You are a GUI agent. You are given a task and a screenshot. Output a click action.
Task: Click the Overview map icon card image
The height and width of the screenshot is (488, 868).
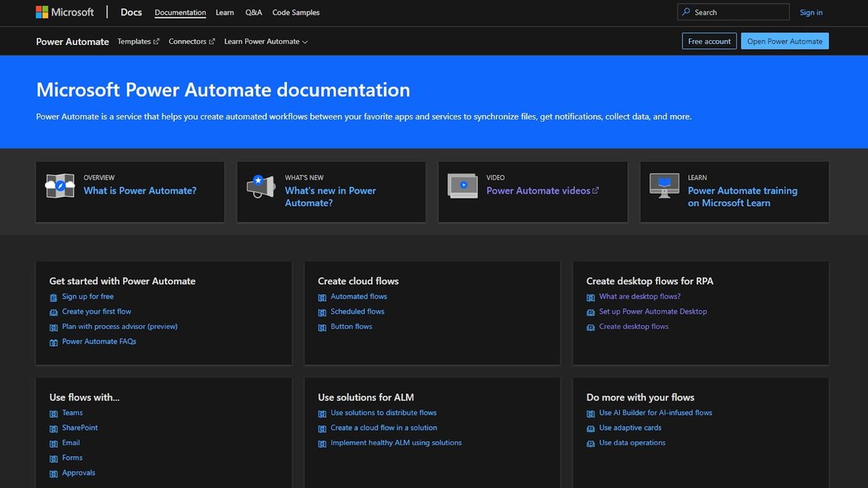click(x=60, y=186)
